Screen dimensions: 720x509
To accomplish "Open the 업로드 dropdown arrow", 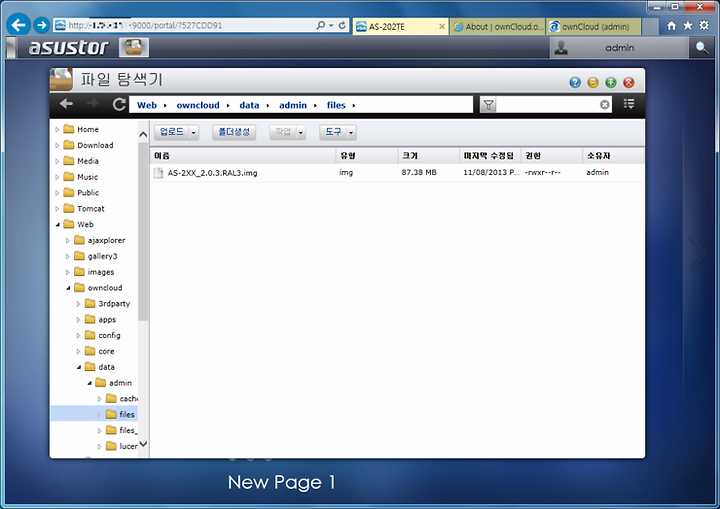I will pos(193,133).
